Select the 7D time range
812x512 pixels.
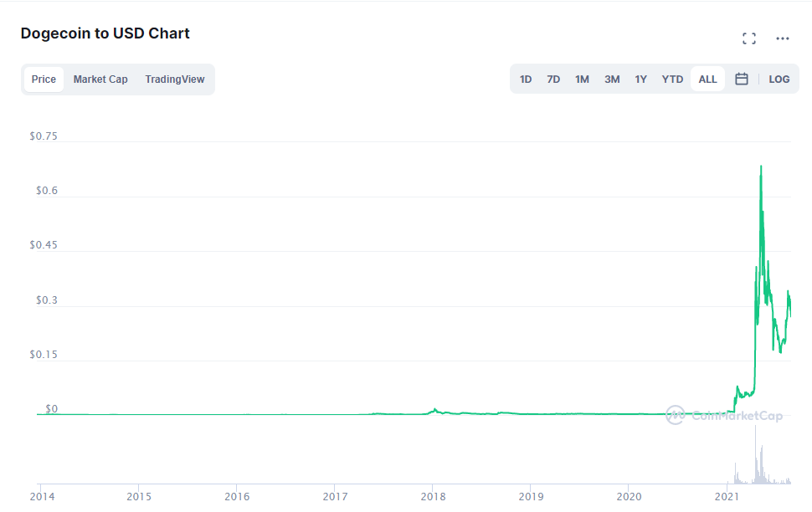(553, 79)
